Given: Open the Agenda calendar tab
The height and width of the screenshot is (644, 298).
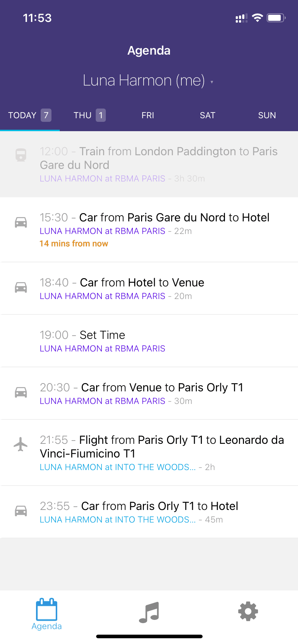Looking at the screenshot, I should (x=47, y=614).
